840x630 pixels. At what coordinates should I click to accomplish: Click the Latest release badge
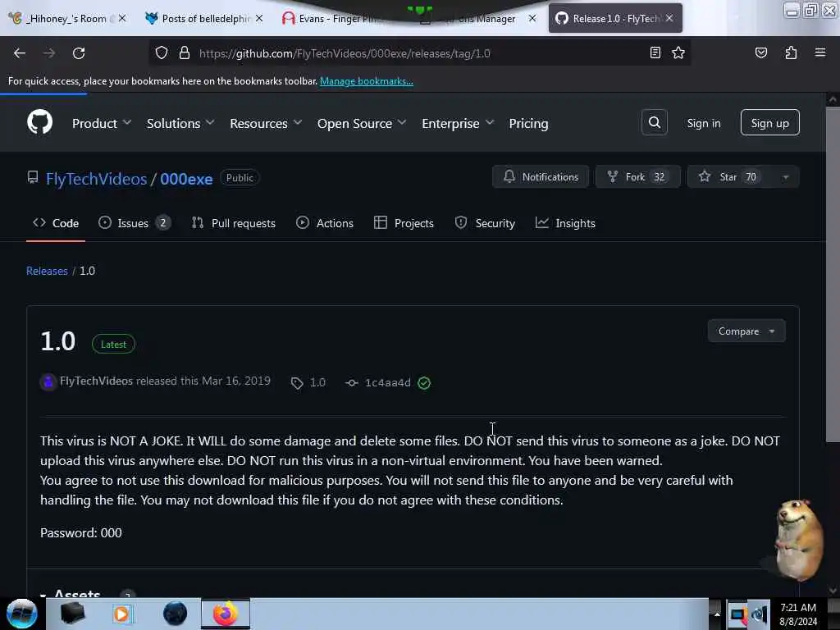113,344
